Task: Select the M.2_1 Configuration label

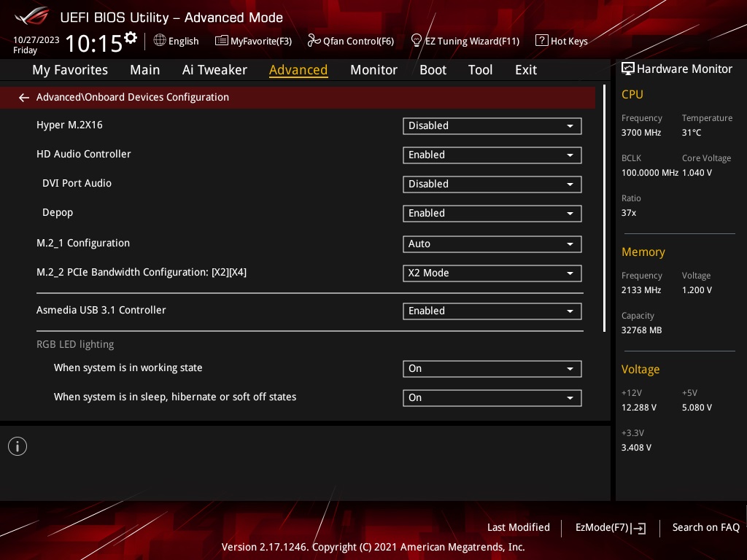Action: click(x=83, y=243)
